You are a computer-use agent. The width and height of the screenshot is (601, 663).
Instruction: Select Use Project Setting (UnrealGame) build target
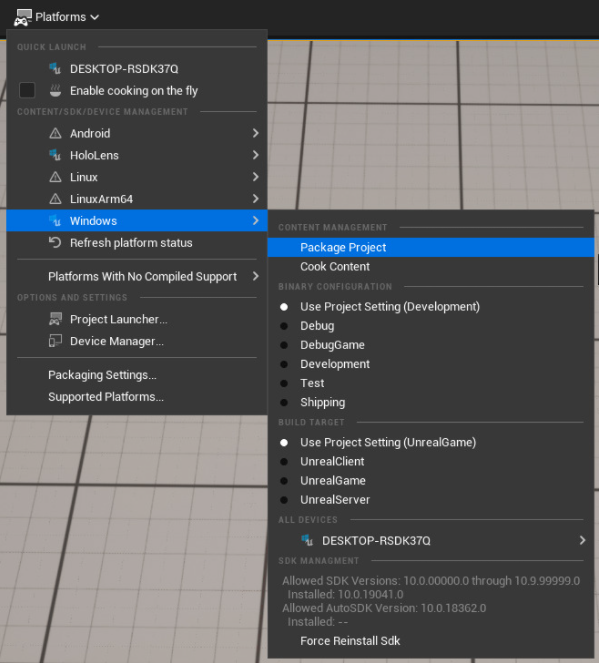point(284,443)
